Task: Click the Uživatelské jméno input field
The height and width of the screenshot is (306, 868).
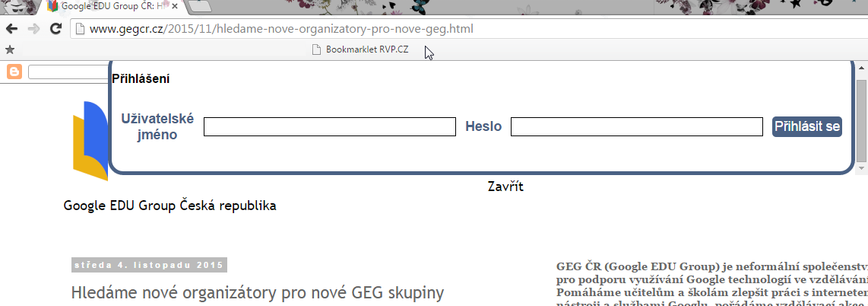Action: pyautogui.click(x=330, y=126)
